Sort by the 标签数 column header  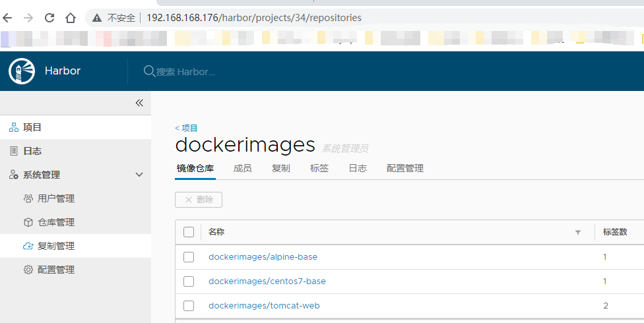[x=615, y=232]
